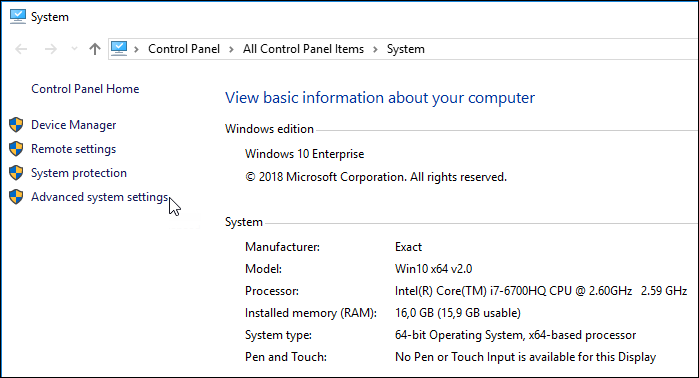The height and width of the screenshot is (378, 699).
Task: Select the All Control Panel Items breadcrumb
Action: pyautogui.click(x=303, y=49)
